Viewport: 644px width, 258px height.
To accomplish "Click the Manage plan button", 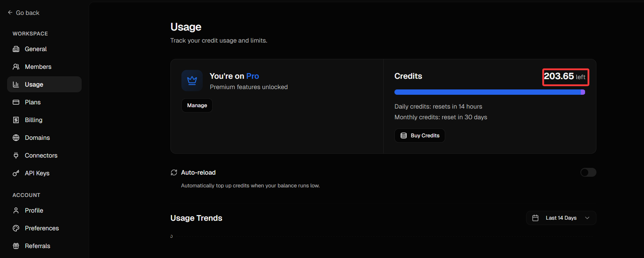I will (x=197, y=105).
